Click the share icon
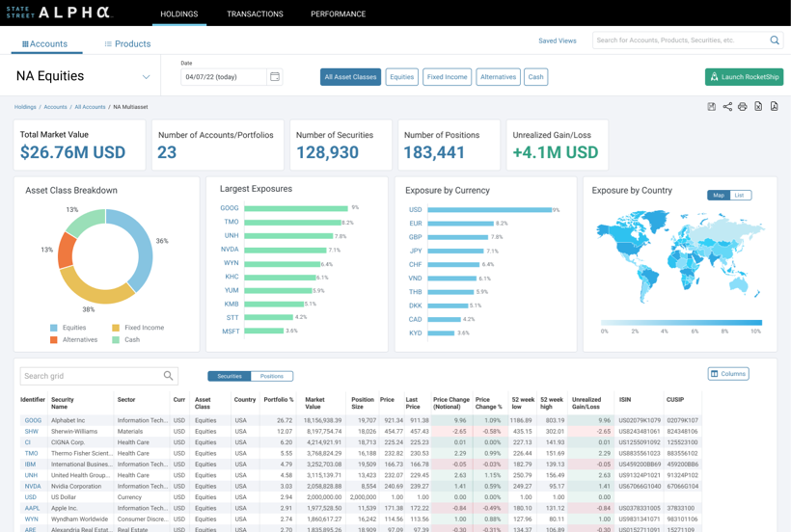The height and width of the screenshot is (532, 791). click(727, 107)
